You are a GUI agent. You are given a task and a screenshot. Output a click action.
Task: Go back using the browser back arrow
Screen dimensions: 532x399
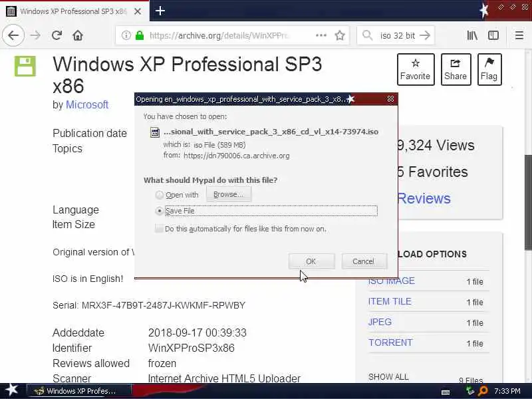tap(13, 35)
